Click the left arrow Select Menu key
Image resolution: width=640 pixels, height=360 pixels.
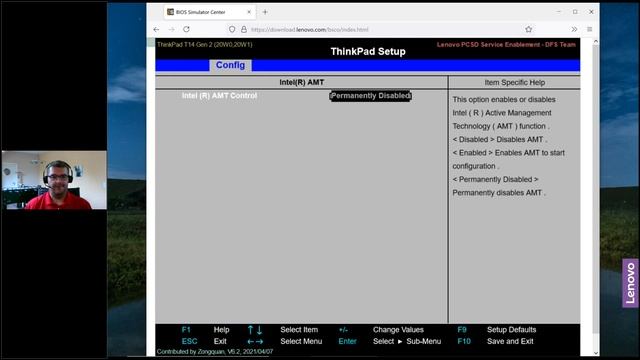point(250,342)
